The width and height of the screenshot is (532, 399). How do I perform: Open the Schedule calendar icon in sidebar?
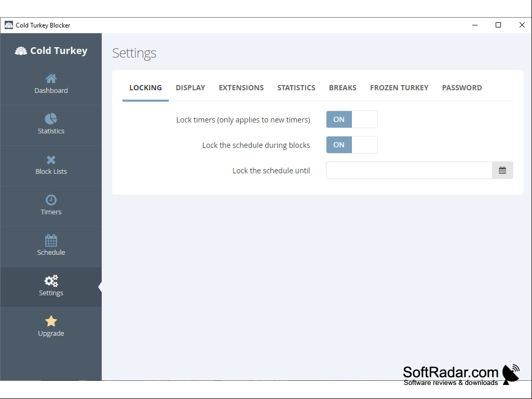point(51,240)
